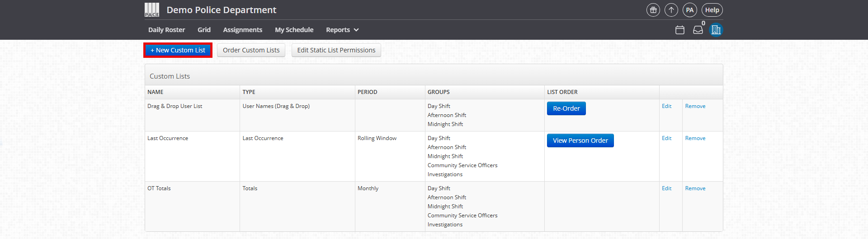Open the Help button
The height and width of the screenshot is (239, 868).
pyautogui.click(x=712, y=10)
